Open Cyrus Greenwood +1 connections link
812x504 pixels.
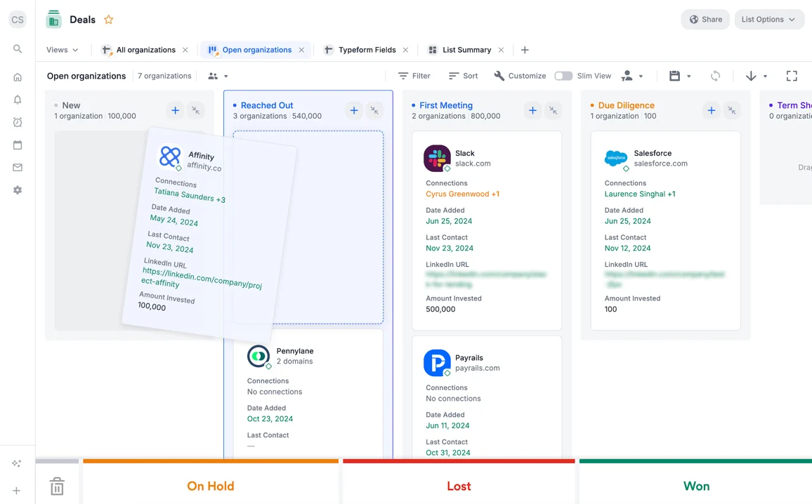pos(462,194)
